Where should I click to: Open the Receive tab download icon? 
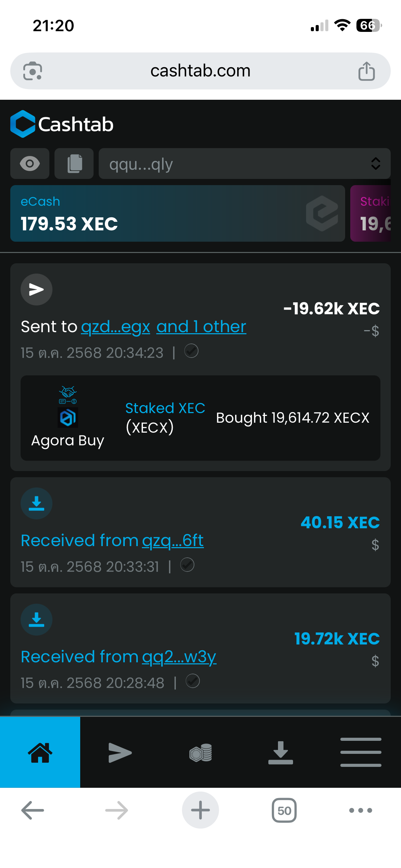[281, 752]
